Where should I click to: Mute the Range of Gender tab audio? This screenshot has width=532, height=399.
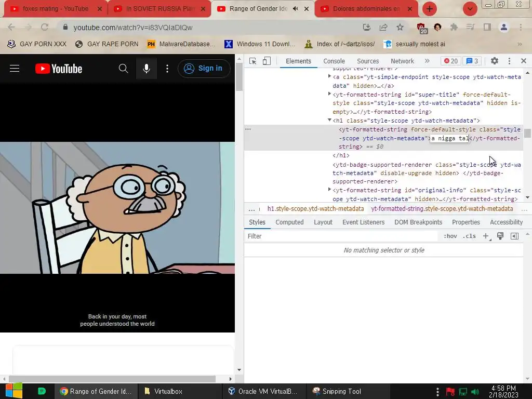tap(295, 9)
